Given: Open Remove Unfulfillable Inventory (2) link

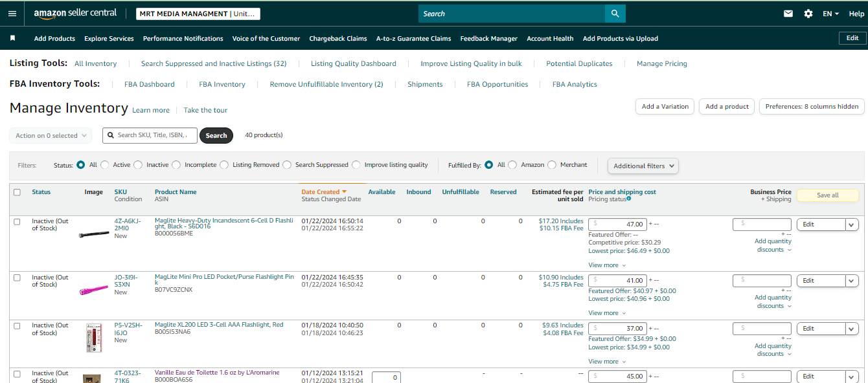Looking at the screenshot, I should coord(326,84).
